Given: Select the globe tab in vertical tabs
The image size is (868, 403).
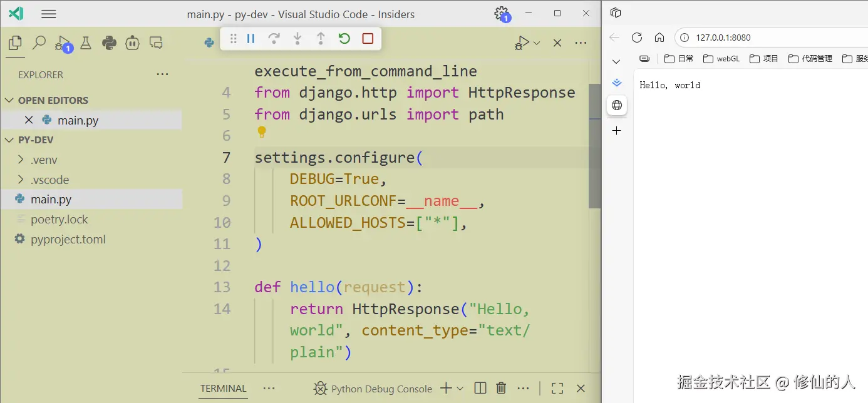Looking at the screenshot, I should pos(617,105).
